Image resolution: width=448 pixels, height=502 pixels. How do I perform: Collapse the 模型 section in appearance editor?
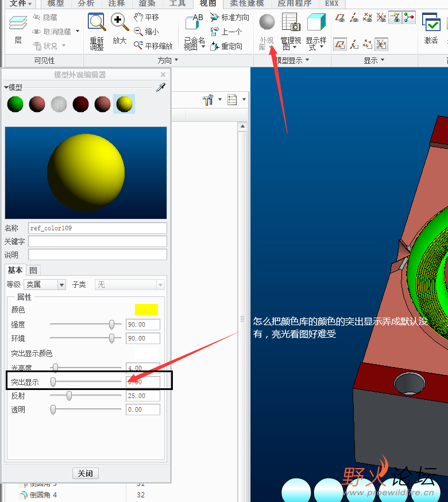click(x=6, y=87)
